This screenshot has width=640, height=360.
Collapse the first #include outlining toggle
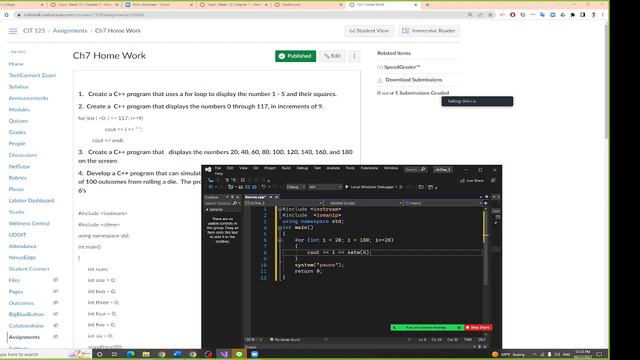[280, 209]
